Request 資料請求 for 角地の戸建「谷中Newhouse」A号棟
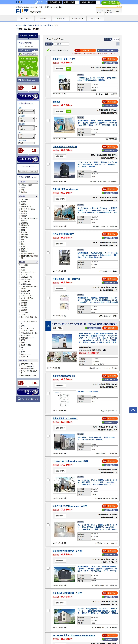Screen dimensions: 138x644 coord(110,506)
